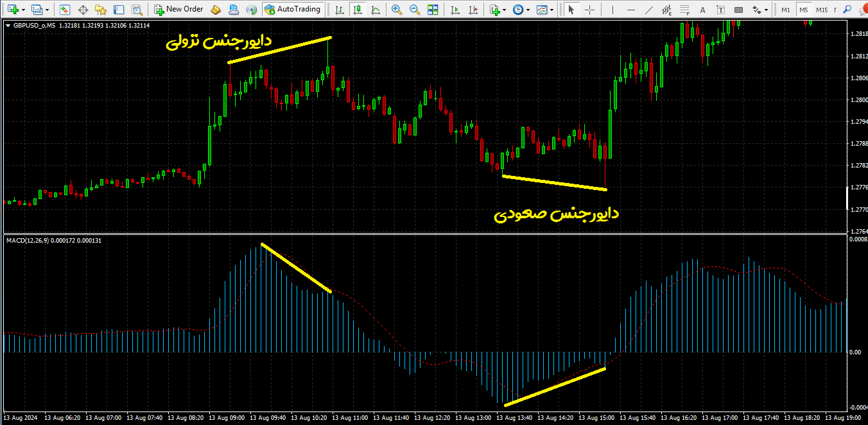The width and height of the screenshot is (868, 425).
Task: Select the equidistant channel tool
Action: (666, 10)
